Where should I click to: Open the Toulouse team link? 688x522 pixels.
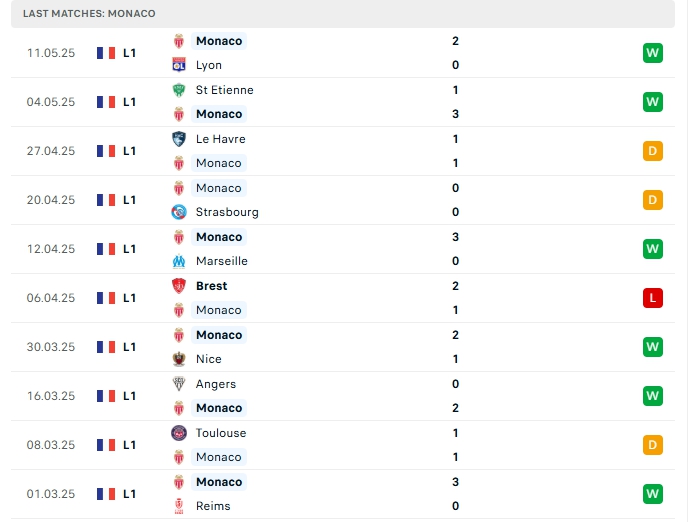click(221, 433)
